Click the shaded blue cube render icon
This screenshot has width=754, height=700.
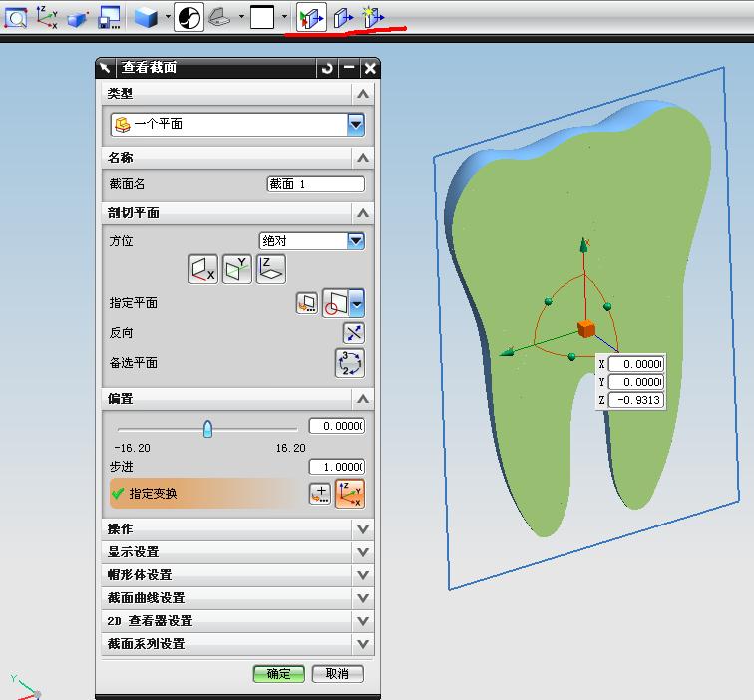146,17
